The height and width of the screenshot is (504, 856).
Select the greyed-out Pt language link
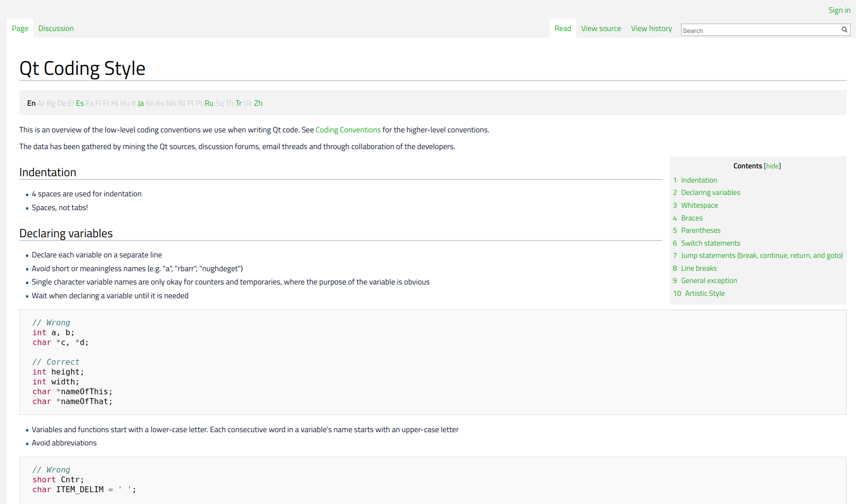tap(199, 103)
